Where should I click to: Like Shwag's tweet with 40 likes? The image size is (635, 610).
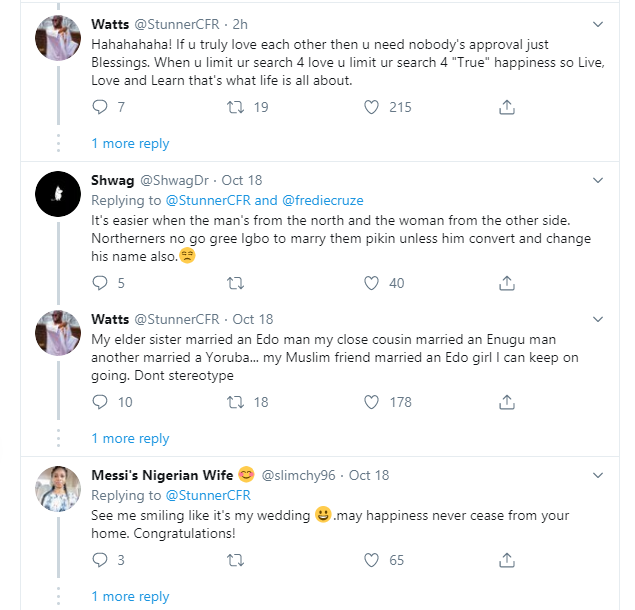372,283
